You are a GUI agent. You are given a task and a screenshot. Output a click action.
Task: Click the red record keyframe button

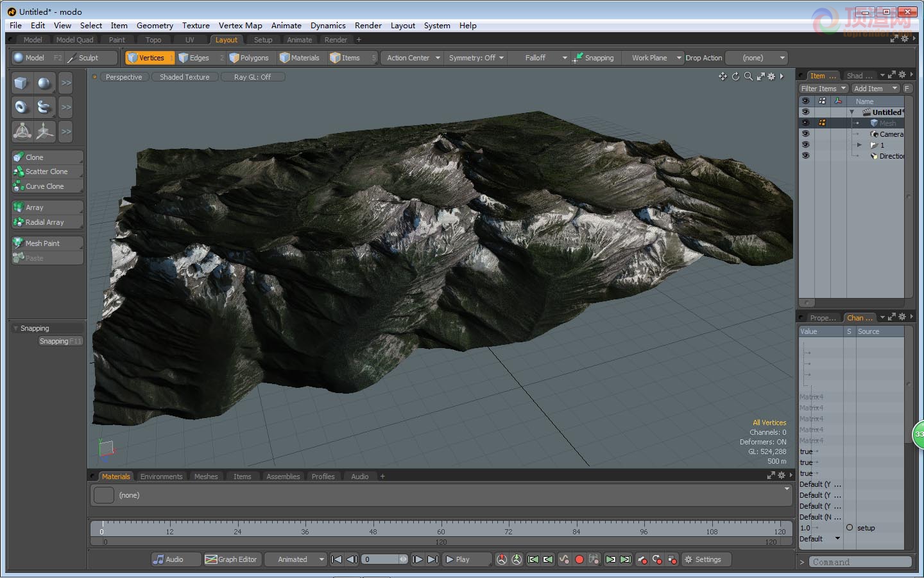[579, 559]
